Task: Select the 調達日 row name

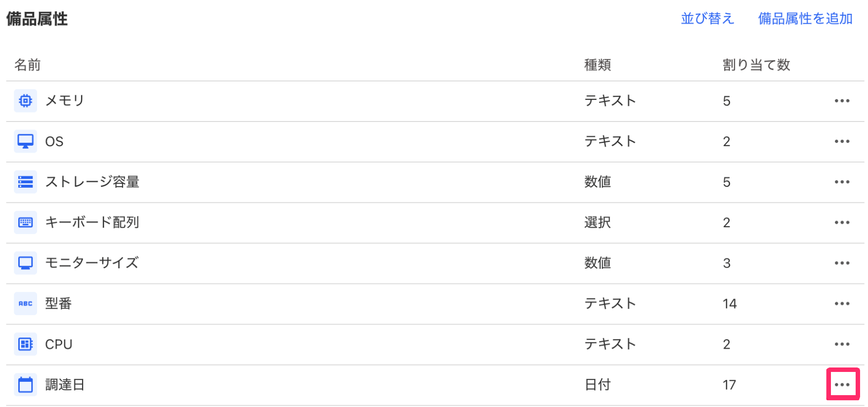Action: 65,384
